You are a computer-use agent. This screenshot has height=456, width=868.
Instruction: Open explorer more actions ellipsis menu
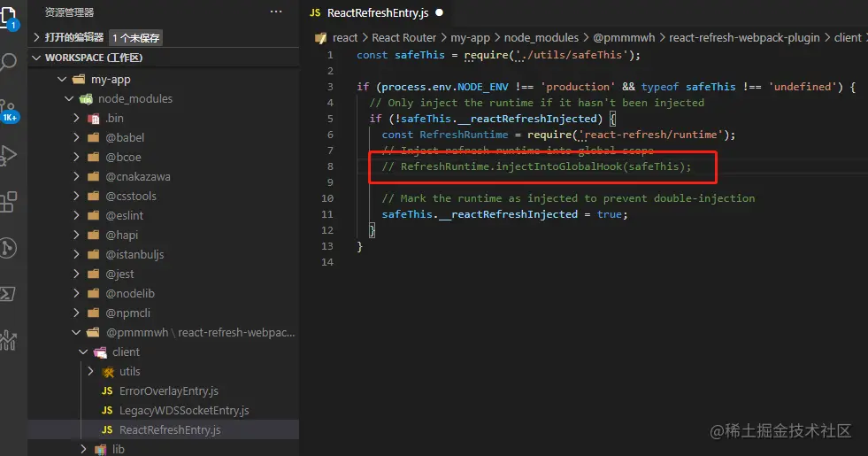tap(276, 12)
